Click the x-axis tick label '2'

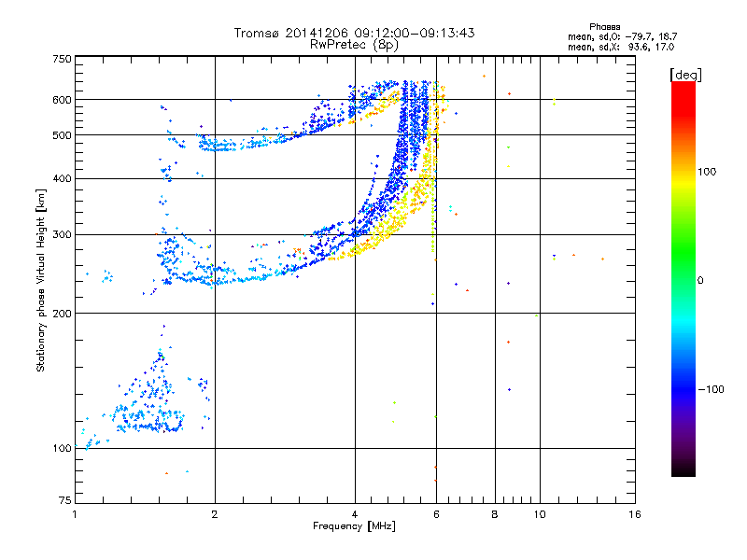[215, 514]
